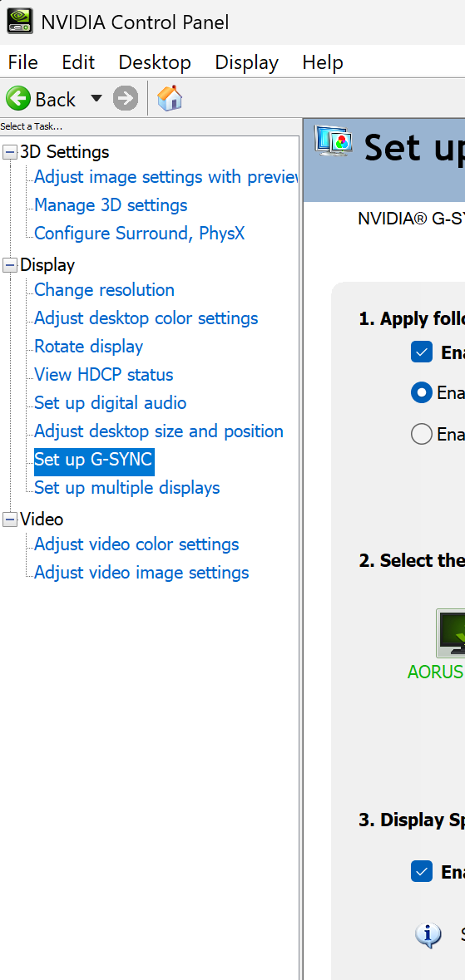Open the Back history dropdown arrow
This screenshot has width=465, height=980.
96,98
